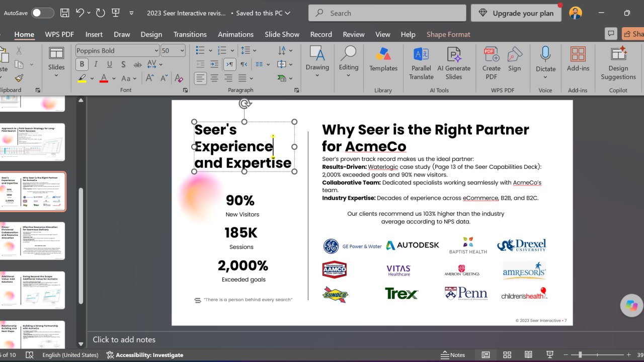Click the Accessibility: Investigate status button
The height and width of the screenshot is (362, 644).
[x=145, y=355]
